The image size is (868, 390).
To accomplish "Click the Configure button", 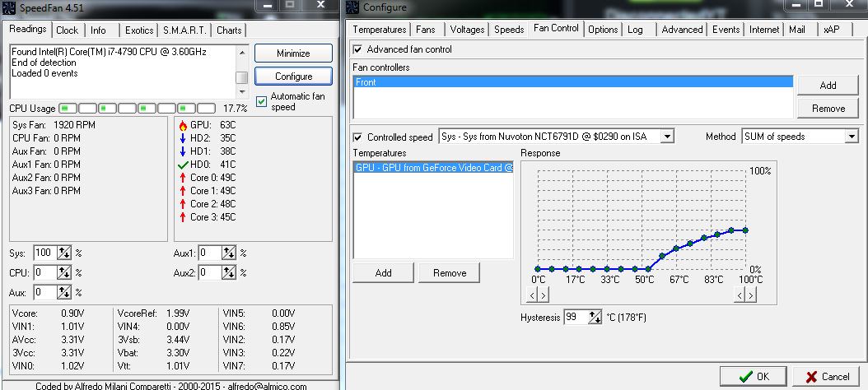I will click(x=293, y=77).
